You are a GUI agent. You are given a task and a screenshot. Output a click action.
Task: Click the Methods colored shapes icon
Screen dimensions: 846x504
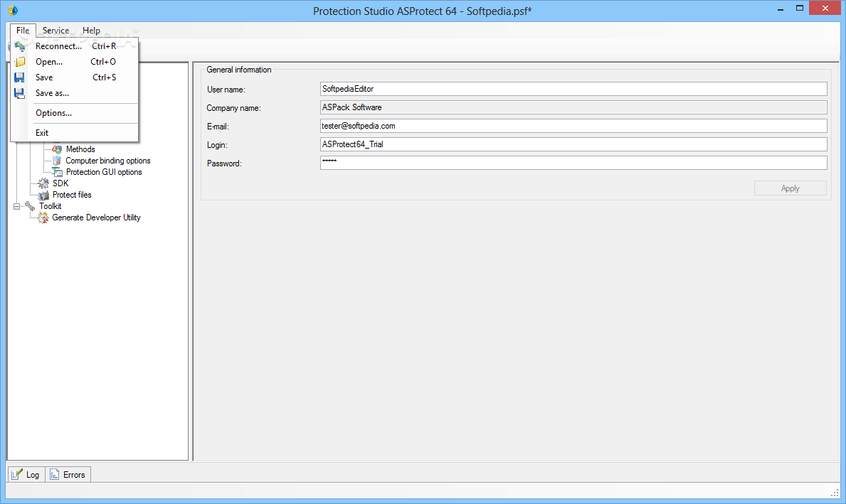(57, 149)
